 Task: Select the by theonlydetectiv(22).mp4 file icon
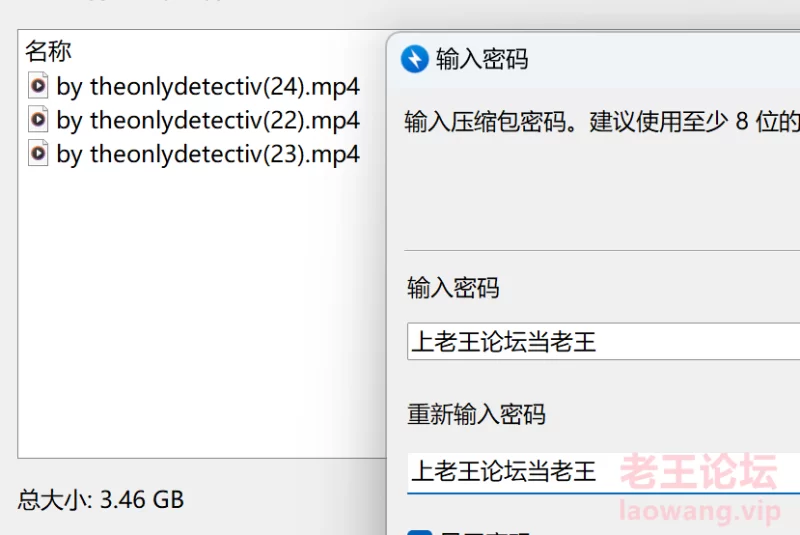point(38,120)
